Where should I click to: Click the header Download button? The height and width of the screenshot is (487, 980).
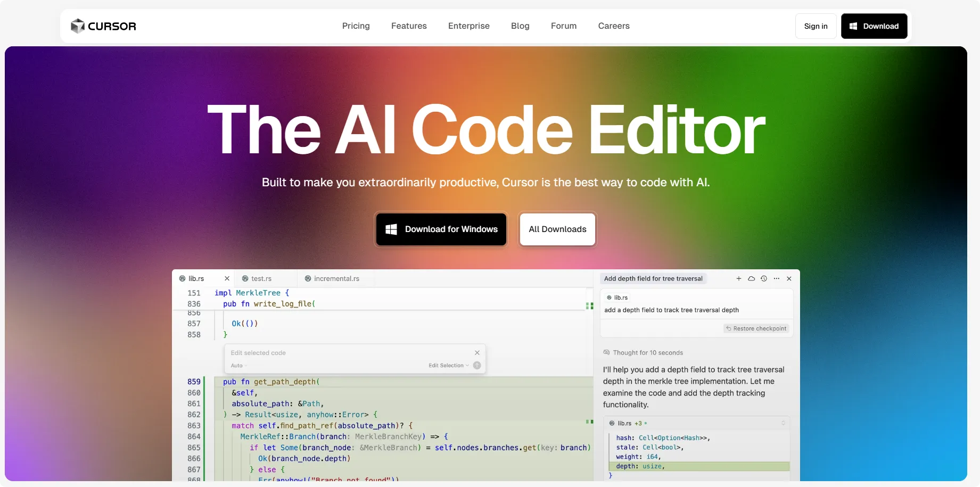[x=874, y=26]
